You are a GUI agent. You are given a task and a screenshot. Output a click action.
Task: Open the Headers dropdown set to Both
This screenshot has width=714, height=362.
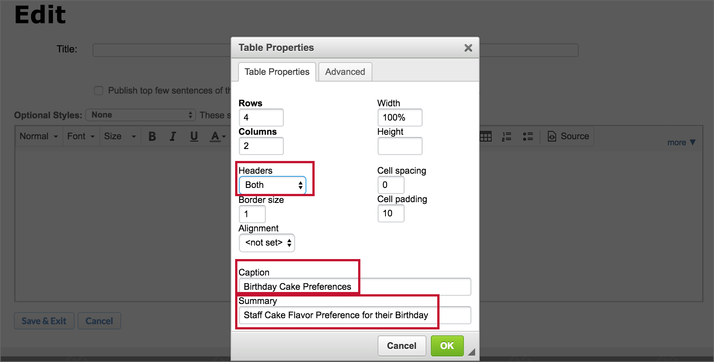tap(272, 185)
